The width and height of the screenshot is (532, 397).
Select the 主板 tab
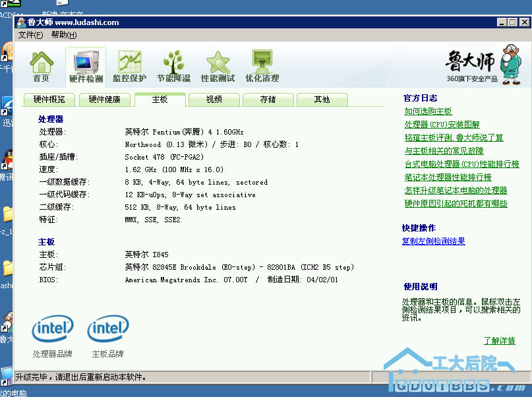tap(160, 100)
